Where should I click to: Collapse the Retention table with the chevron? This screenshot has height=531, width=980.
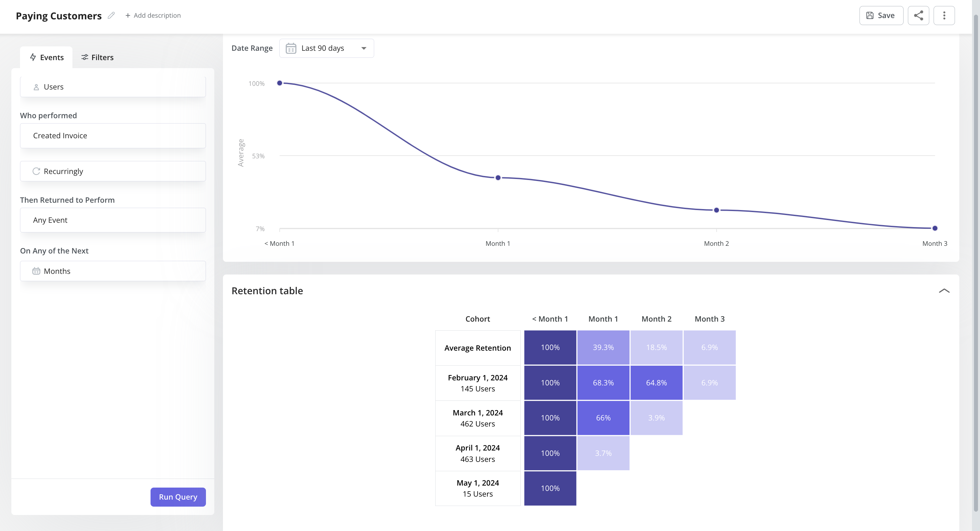(x=945, y=291)
